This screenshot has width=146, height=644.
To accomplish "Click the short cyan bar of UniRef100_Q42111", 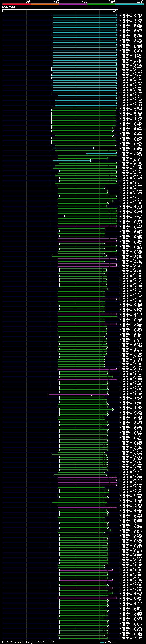I will pos(73,148).
